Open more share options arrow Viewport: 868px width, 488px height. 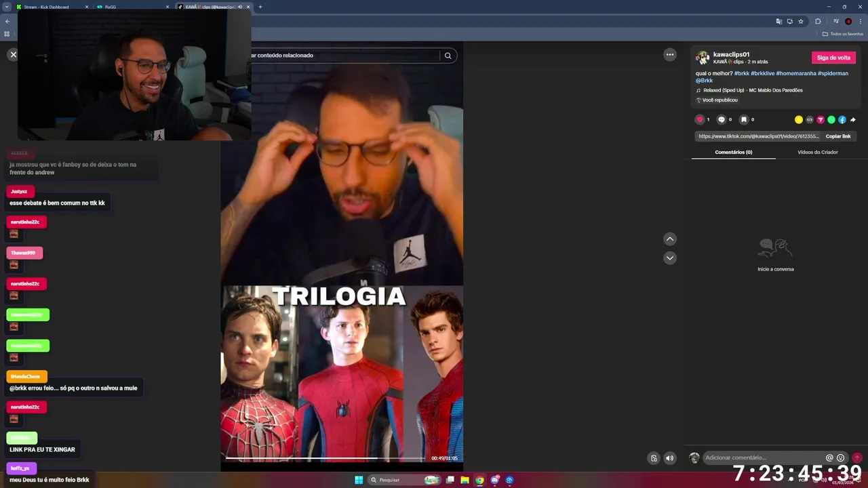853,119
